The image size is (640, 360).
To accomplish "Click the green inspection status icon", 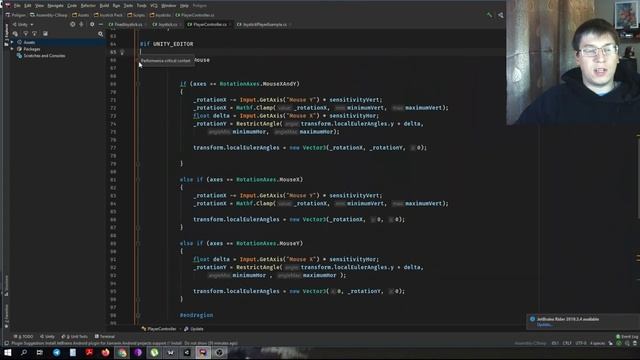I will pyautogui.click(x=619, y=343).
